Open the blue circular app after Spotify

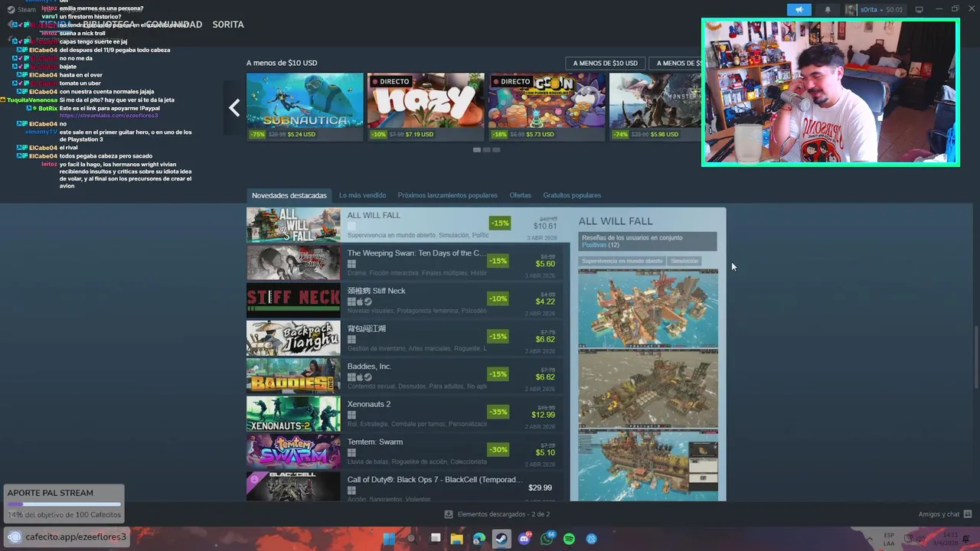[x=592, y=539]
